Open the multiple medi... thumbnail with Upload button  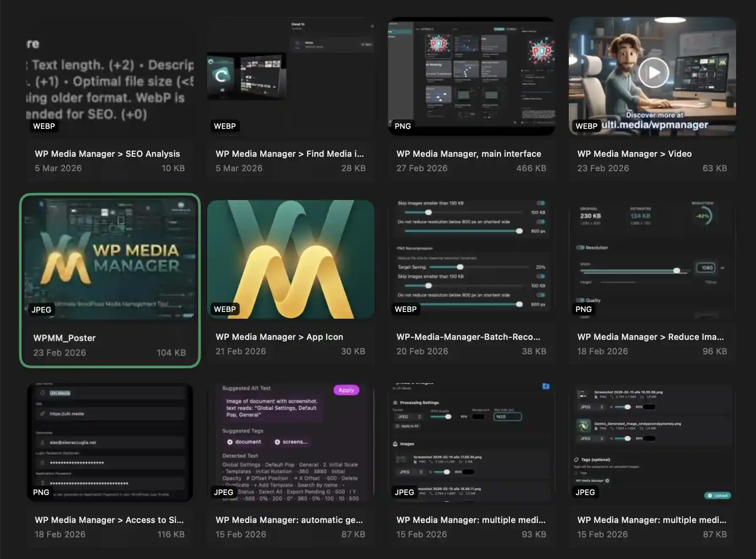(x=652, y=442)
